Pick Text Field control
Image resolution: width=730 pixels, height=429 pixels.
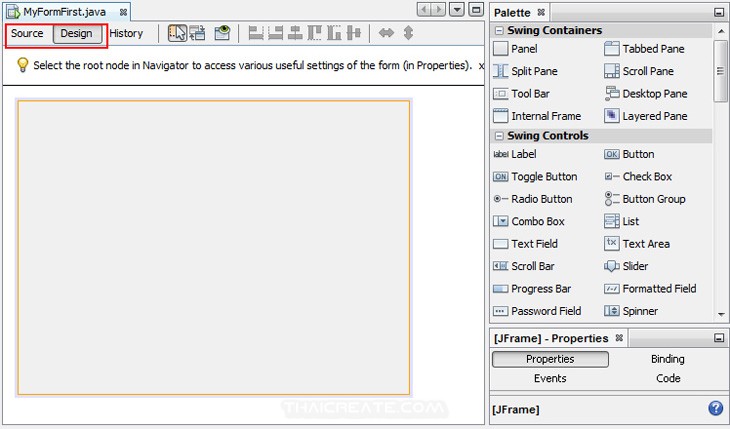pyautogui.click(x=525, y=244)
